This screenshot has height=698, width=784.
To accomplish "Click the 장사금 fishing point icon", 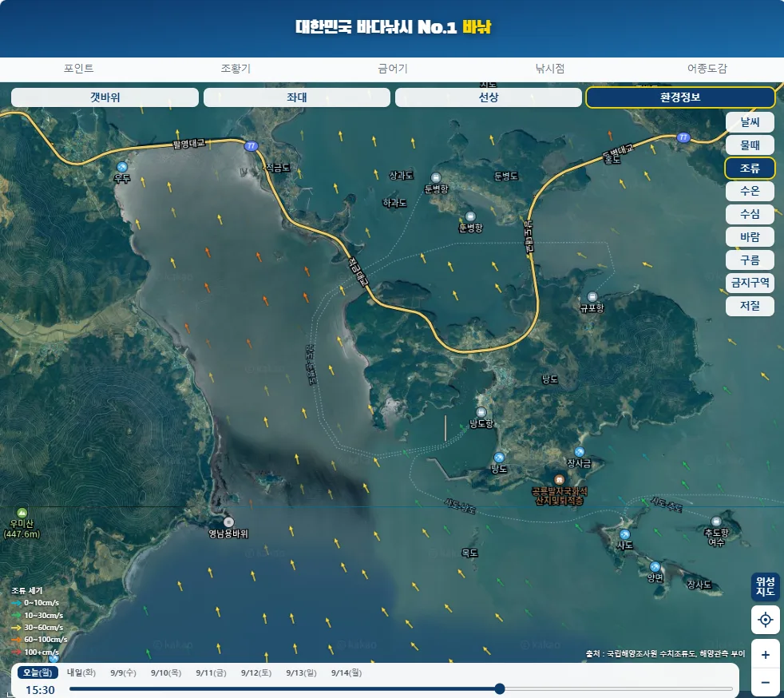I will coord(579,453).
